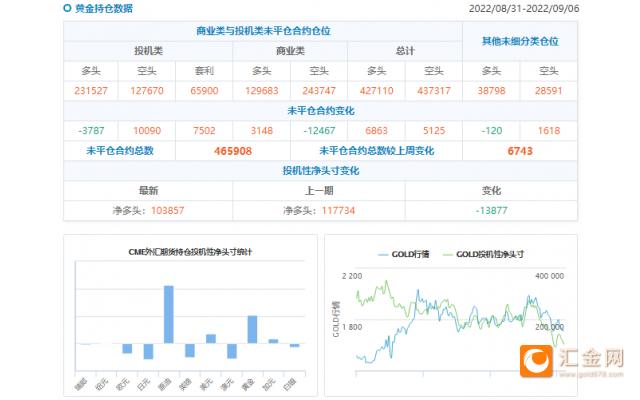The height and width of the screenshot is (400, 640).
Task: Click the 总计 column group header
Action: click(x=405, y=51)
